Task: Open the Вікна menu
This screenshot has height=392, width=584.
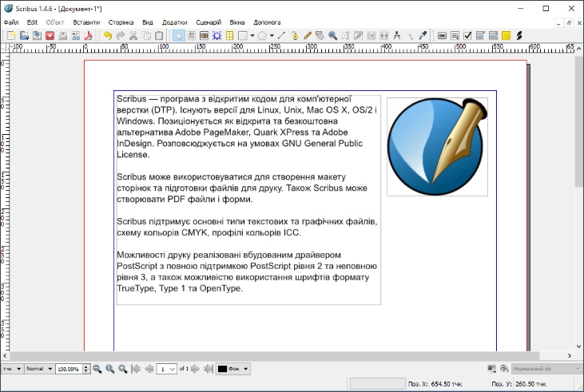Action: pos(237,22)
